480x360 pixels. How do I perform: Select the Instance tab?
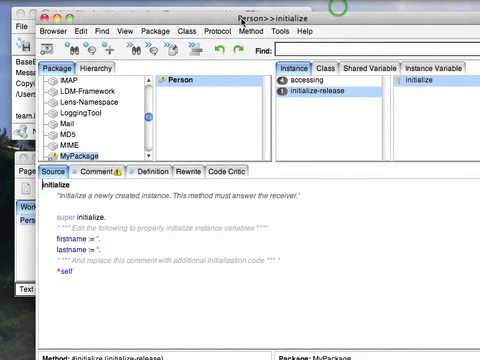tap(294, 68)
